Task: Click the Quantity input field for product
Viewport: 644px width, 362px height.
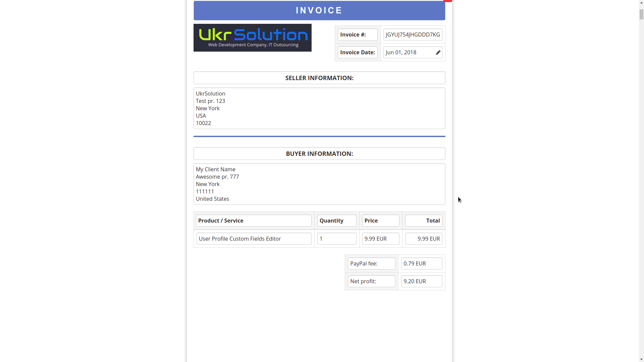Action: [x=337, y=239]
